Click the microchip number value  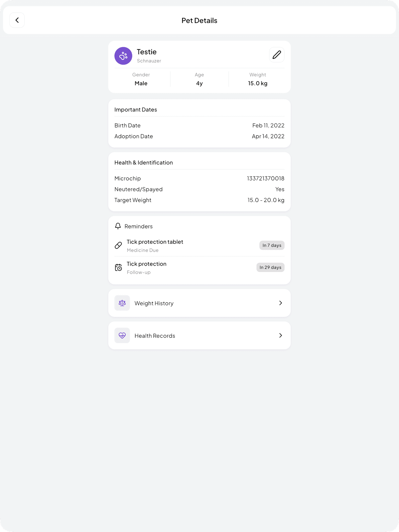pyautogui.click(x=265, y=178)
